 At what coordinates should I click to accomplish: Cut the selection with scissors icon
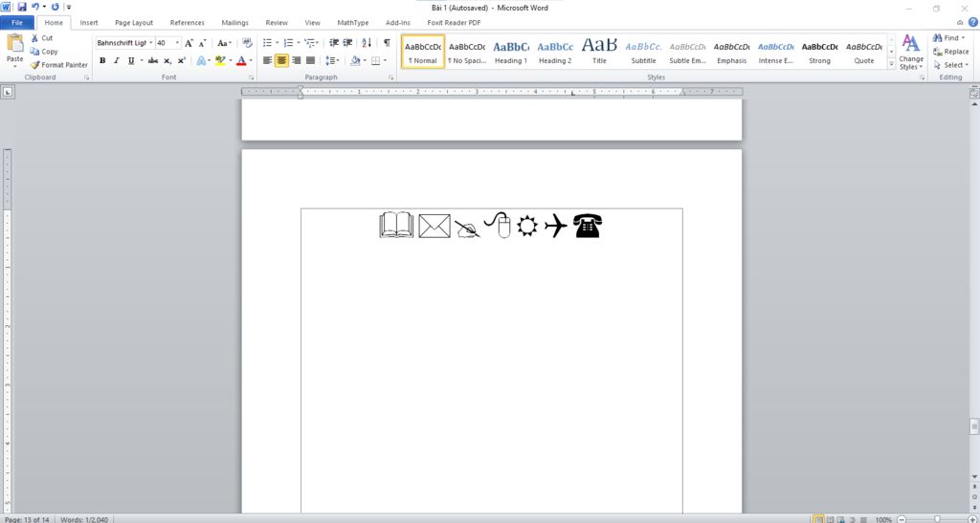point(42,38)
